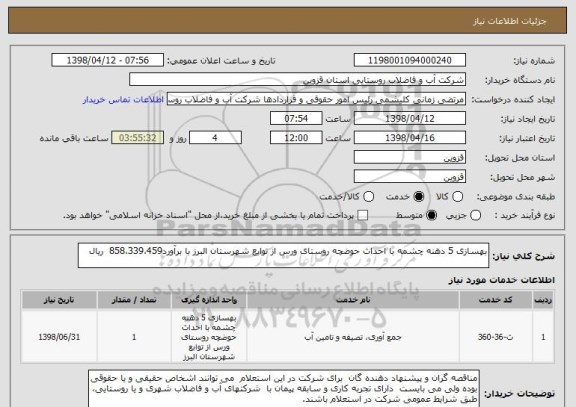Click the buyer organization name field
Screen dimensions: 576x407
[x=298, y=79]
